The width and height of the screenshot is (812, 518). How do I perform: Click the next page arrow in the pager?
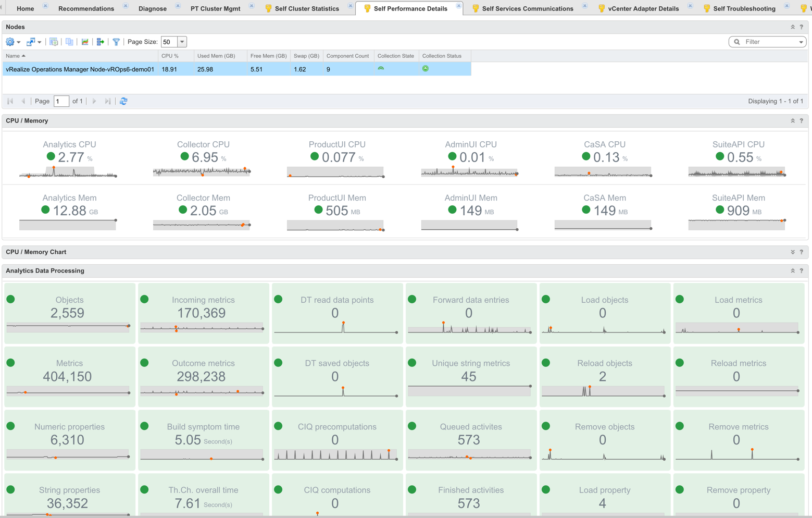(x=94, y=101)
